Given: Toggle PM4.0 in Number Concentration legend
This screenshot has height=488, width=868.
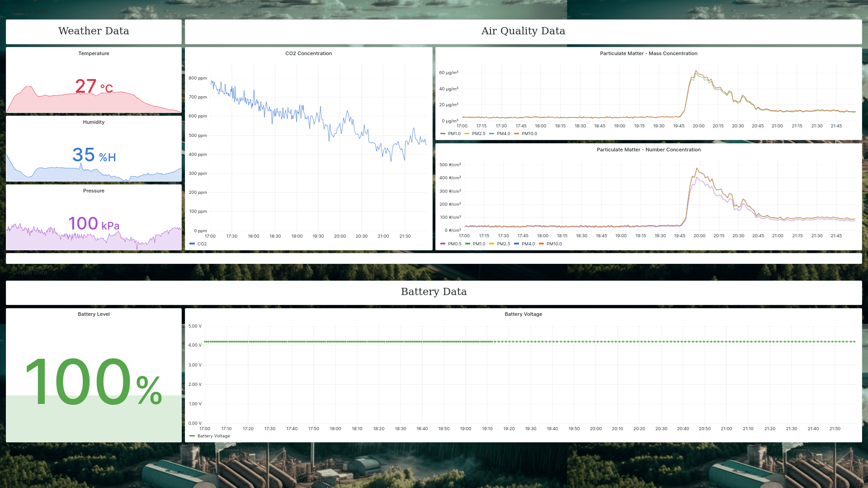Looking at the screenshot, I should [528, 244].
